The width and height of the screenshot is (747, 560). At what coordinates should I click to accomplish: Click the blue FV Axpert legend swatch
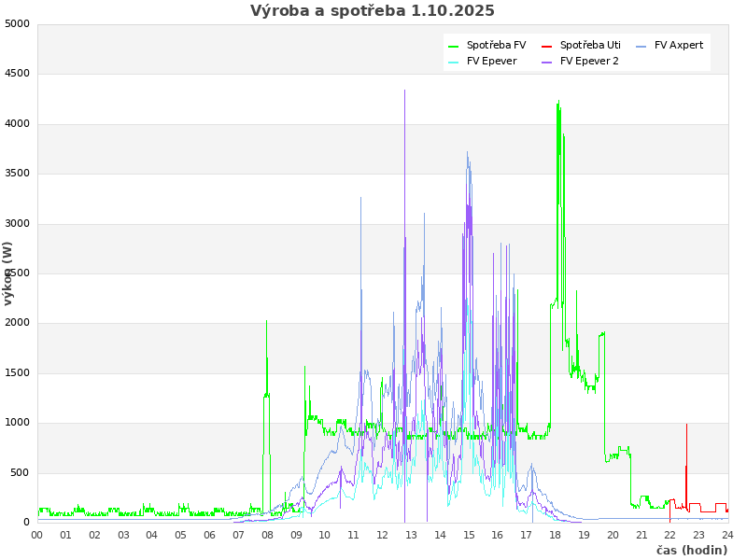point(641,46)
